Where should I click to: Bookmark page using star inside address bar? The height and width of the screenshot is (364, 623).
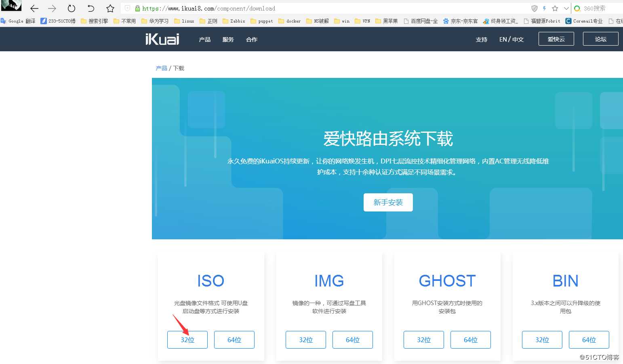pyautogui.click(x=555, y=8)
